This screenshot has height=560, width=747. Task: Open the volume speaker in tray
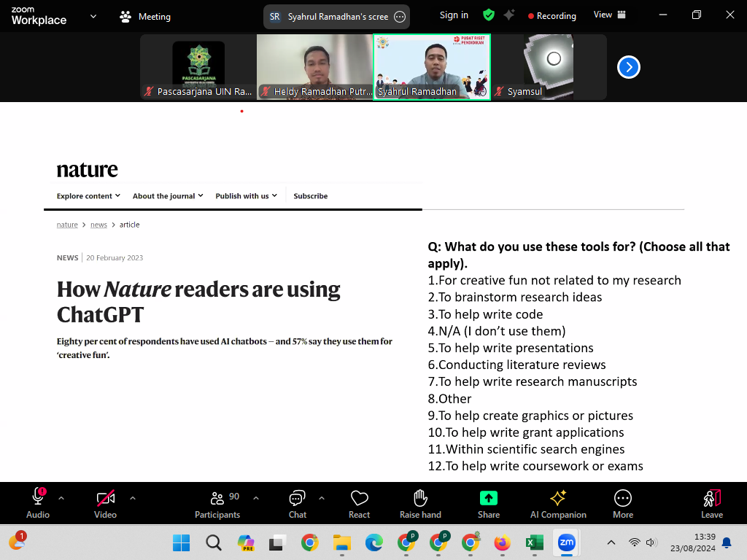coord(651,542)
